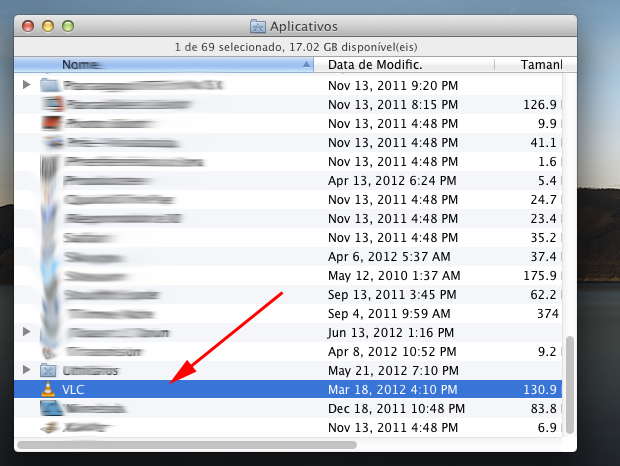Click the status text 1 de 69 selecionado

coord(230,47)
